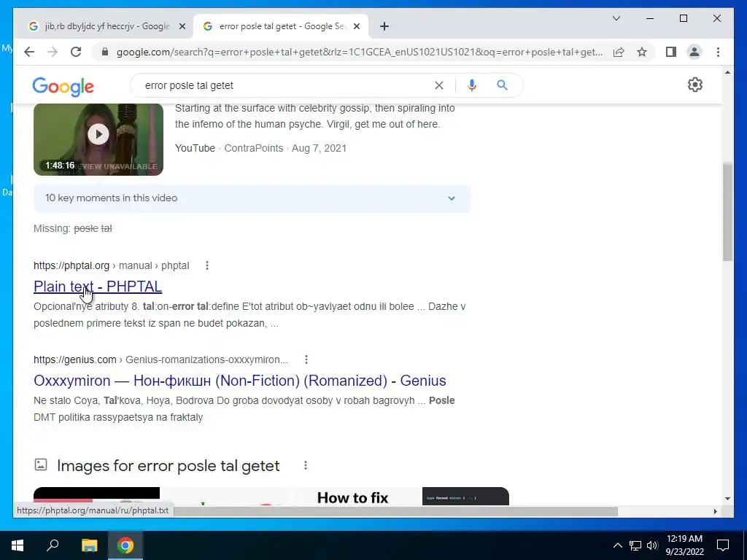Open a new tab with the plus button
Viewport: 747px width, 560px height.
click(384, 26)
